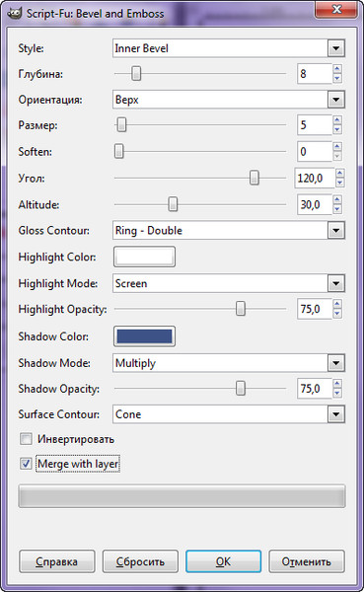
Task: Decrease Размер value with down arrow
Action: 337,130
